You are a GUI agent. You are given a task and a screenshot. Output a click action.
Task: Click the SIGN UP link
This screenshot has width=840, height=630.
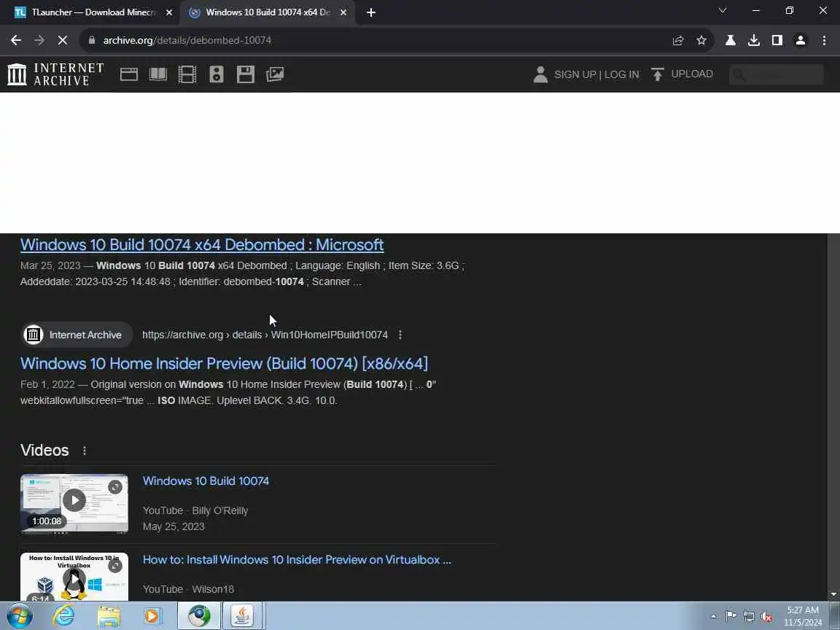point(575,74)
